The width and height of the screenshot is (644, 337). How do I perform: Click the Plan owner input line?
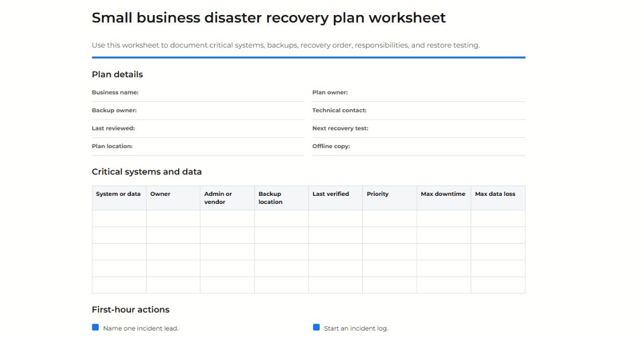pos(419,93)
